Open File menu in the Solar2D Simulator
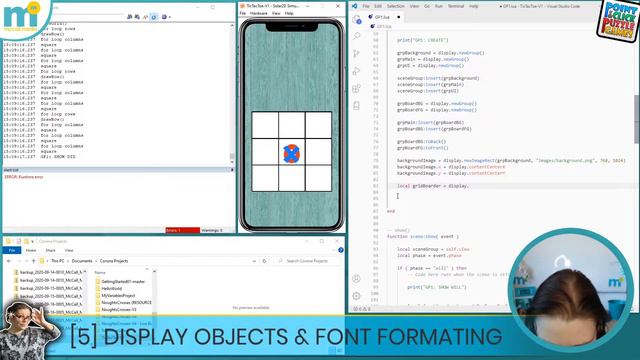640x360 pixels. 242,13
